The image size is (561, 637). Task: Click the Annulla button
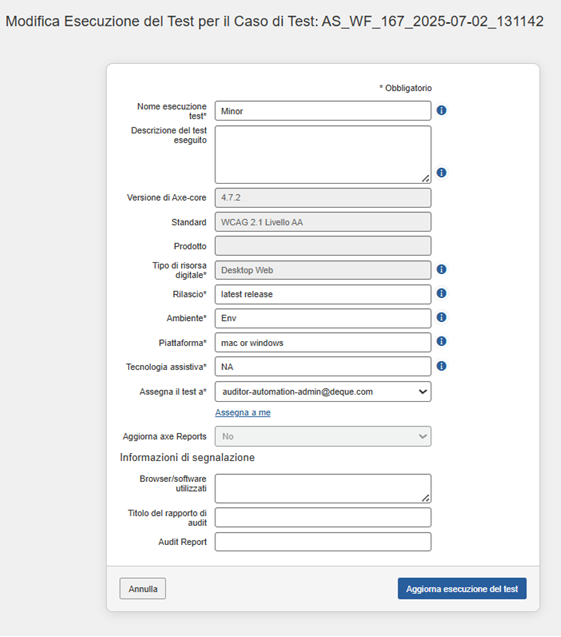(x=143, y=589)
